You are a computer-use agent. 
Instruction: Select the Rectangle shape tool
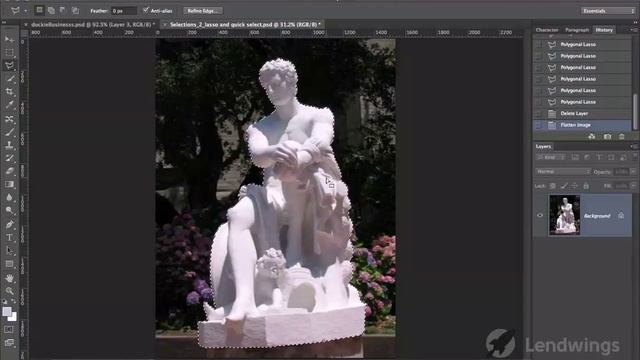coord(9,264)
